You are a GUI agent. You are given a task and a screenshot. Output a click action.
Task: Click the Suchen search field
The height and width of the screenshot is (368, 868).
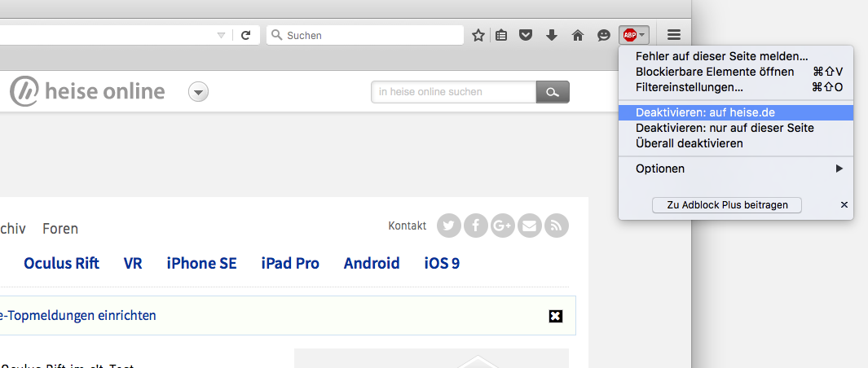pyautogui.click(x=365, y=36)
